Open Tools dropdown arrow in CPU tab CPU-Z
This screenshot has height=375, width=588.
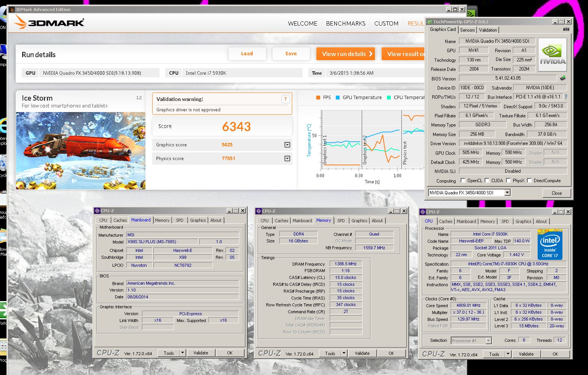click(x=508, y=354)
